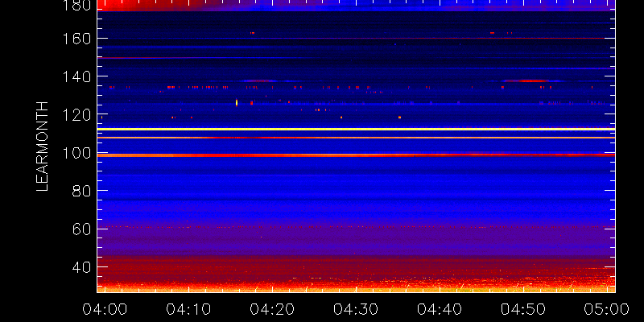Click the red emission band at 98
The height and width of the screenshot is (322, 644).
point(356,155)
